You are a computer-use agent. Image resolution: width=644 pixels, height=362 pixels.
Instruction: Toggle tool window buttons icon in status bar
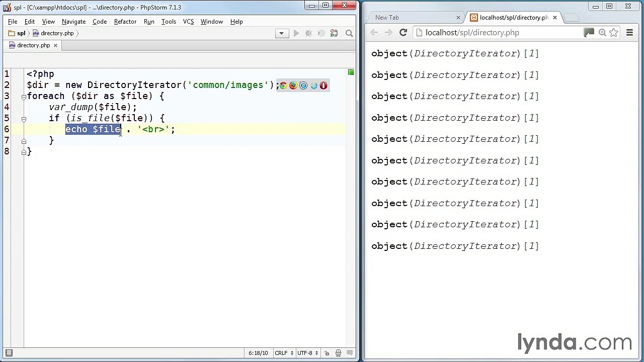(x=9, y=353)
